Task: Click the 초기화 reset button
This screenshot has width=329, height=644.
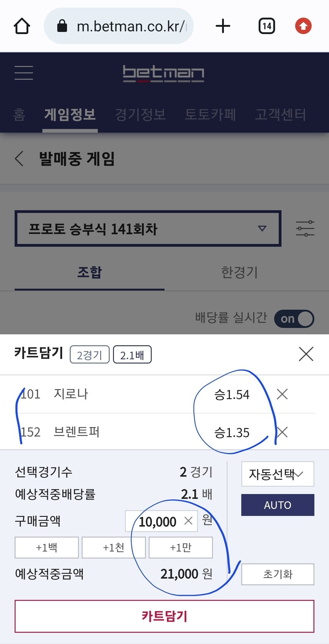Action: pos(278,574)
